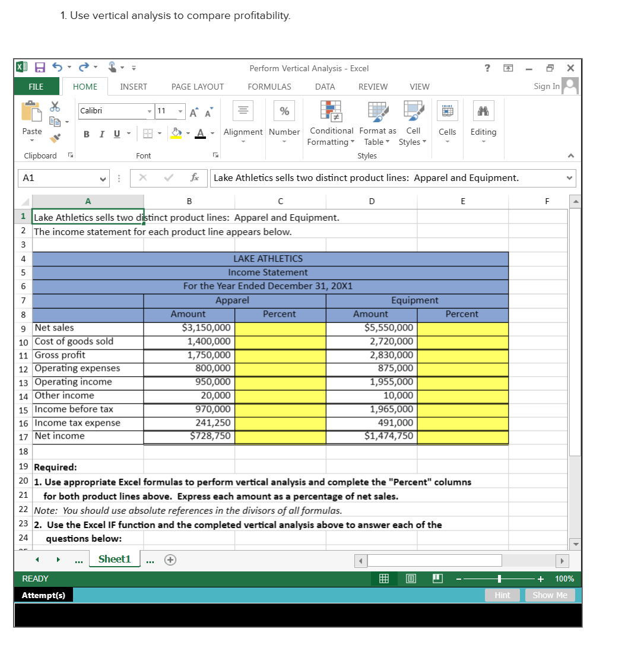Viewport: 644px width, 645px height.
Task: Click the Show Me button
Action: 550,595
